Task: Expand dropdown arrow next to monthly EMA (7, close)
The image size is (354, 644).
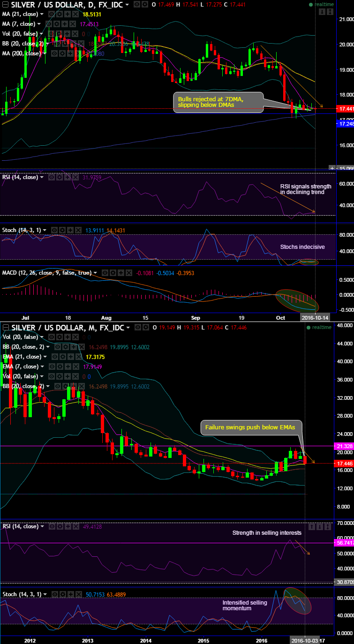Action: coord(42,367)
